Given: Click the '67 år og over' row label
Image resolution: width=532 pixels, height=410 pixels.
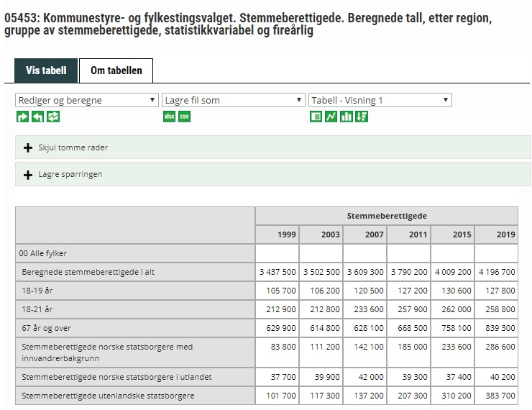Looking at the screenshot, I should click(46, 328).
